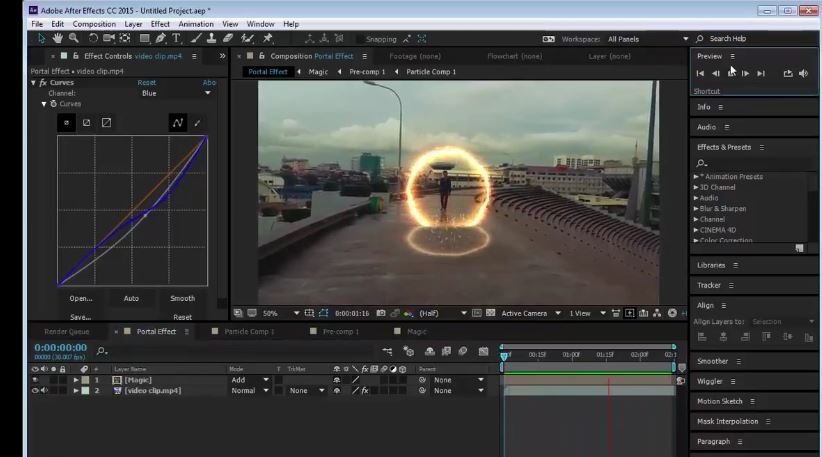Select the Rotation tool
This screenshot has width=822, height=457.
(x=93, y=38)
